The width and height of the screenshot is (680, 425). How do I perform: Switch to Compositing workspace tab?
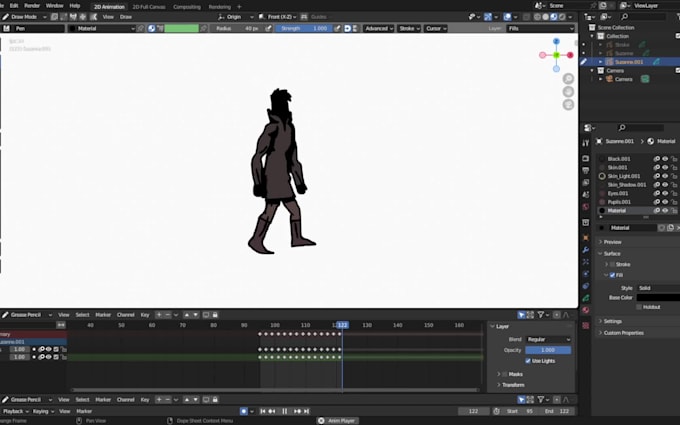pyautogui.click(x=187, y=7)
